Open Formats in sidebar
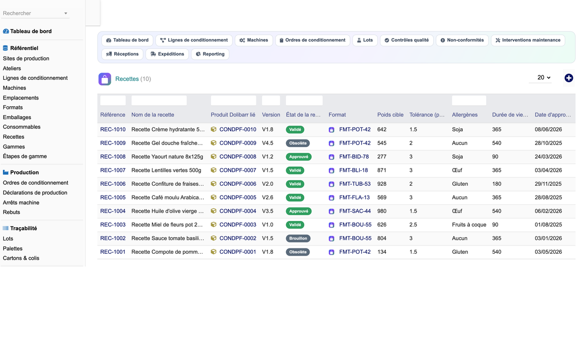The height and width of the screenshot is (364, 588). click(13, 107)
